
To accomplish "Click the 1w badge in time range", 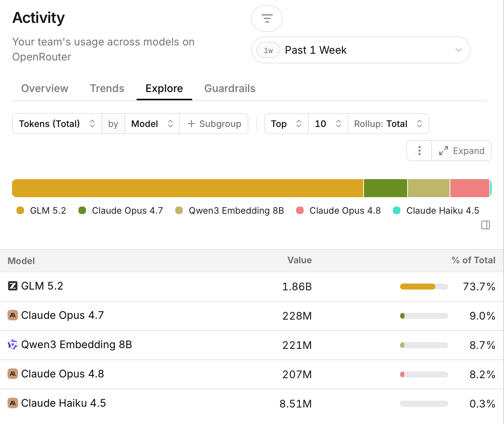I will pos(268,50).
